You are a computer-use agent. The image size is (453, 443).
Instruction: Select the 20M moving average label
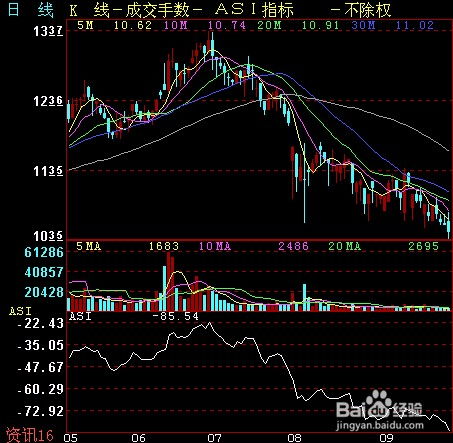[x=269, y=25]
